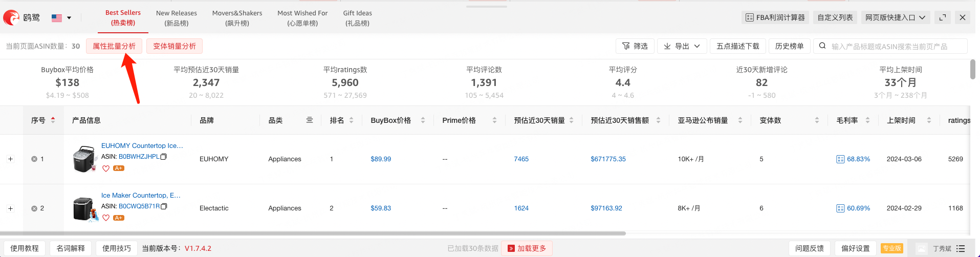Sort by 毛利率 column arrows
This screenshot has height=257, width=980.
pos(867,120)
